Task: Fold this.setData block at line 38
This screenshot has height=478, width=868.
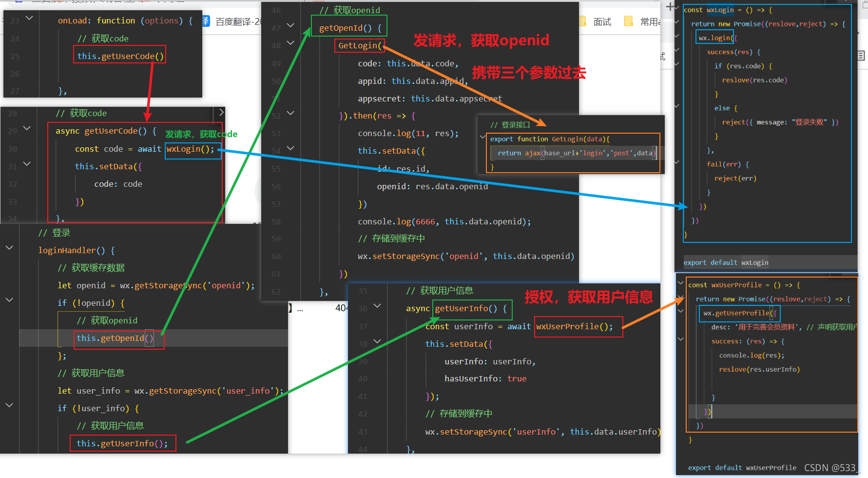Action: click(377, 341)
